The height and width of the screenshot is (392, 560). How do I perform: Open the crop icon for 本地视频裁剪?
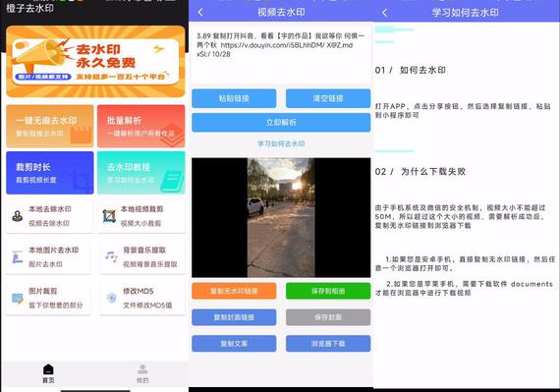[x=109, y=216]
